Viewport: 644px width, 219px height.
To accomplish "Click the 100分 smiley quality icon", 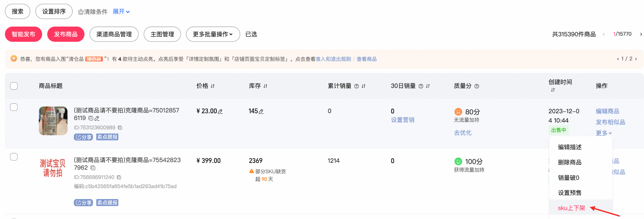I will click(x=458, y=161).
